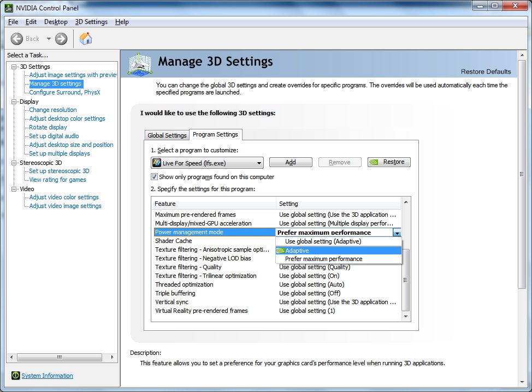Click the Forward arrow icon
532x392 pixels.
[61, 39]
